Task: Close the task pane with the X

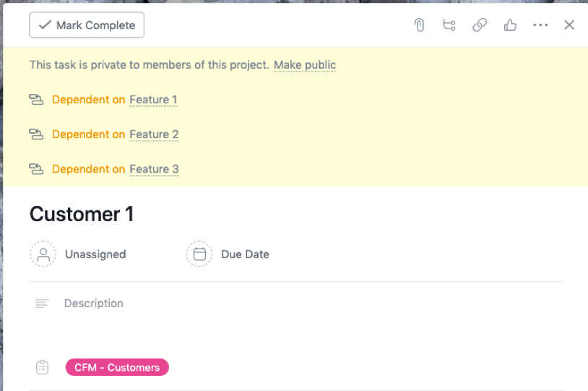Action: point(569,25)
